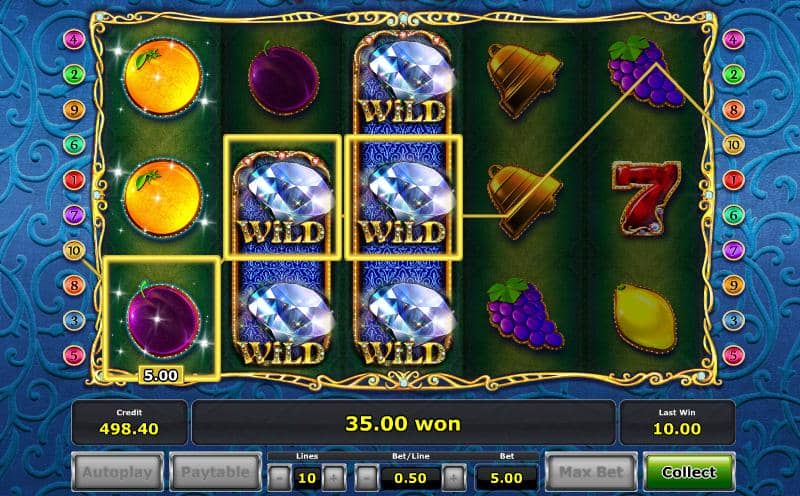
Task: Click the red 7 symbol
Action: point(645,198)
